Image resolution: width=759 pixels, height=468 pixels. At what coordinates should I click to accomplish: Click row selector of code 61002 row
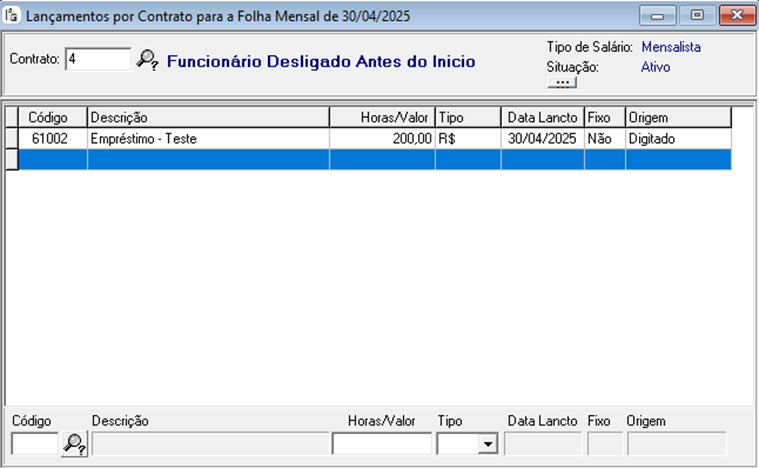[x=12, y=139]
